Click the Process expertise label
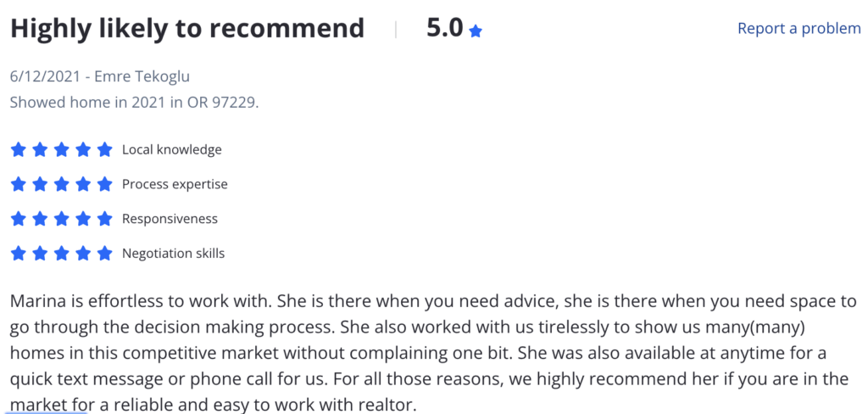 pos(175,184)
